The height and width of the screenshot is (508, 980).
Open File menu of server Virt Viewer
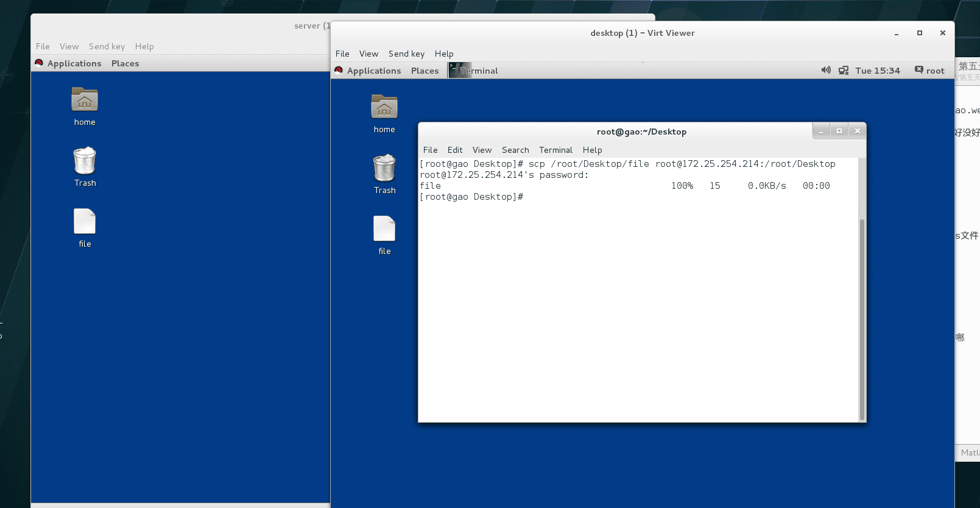click(x=43, y=46)
